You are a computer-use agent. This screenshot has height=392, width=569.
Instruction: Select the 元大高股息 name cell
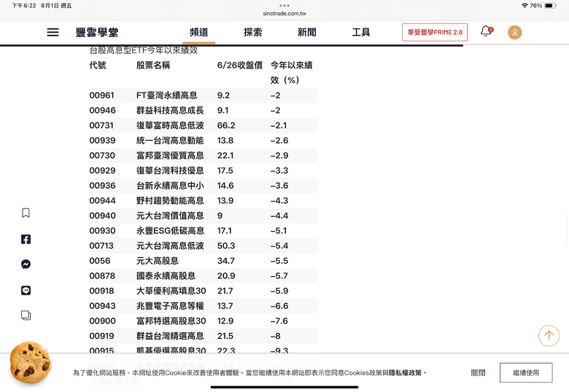(x=157, y=261)
